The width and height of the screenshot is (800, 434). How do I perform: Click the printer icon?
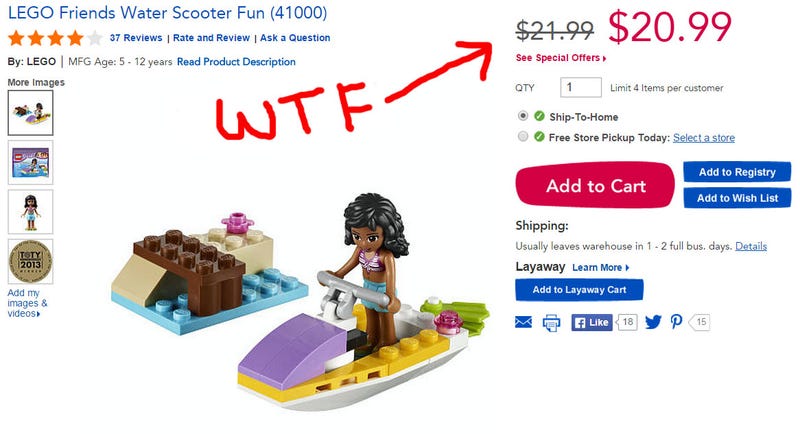click(x=551, y=323)
